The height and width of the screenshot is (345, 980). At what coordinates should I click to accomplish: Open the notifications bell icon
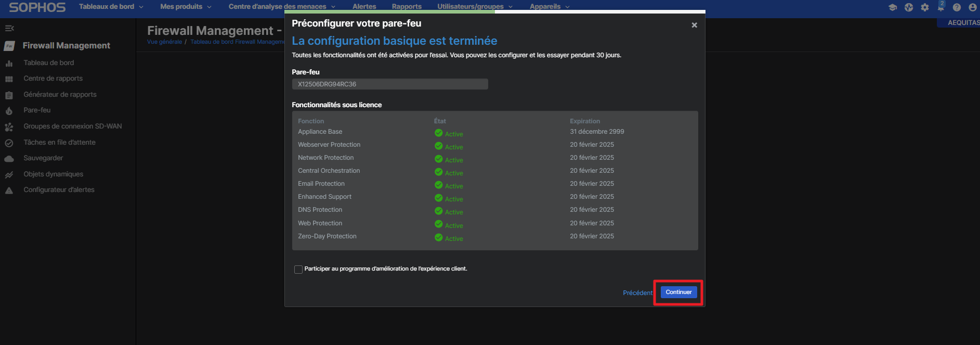point(940,7)
